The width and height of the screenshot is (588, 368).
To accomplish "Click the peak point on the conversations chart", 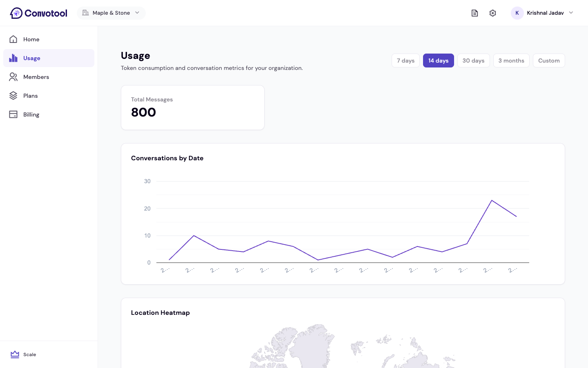I will 492,200.
